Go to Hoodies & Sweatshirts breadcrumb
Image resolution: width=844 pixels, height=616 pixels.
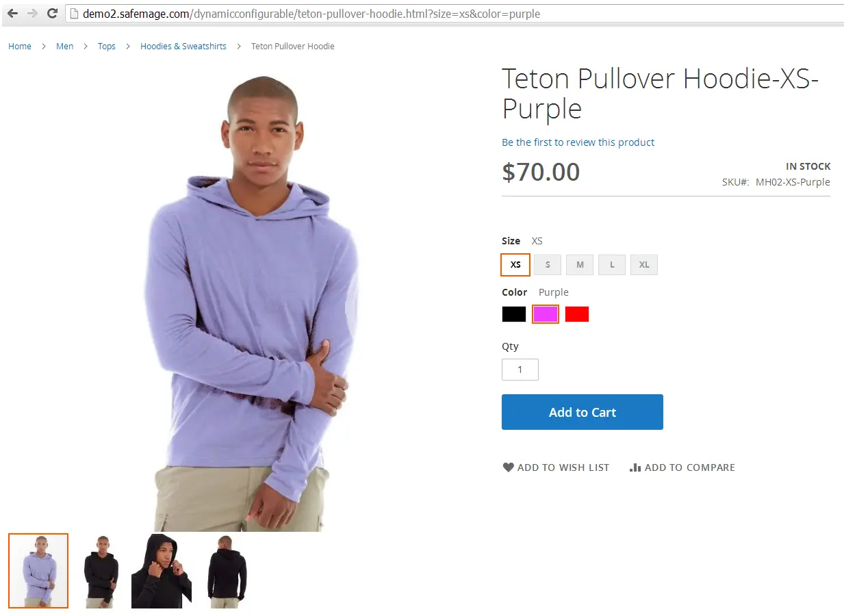(x=183, y=47)
